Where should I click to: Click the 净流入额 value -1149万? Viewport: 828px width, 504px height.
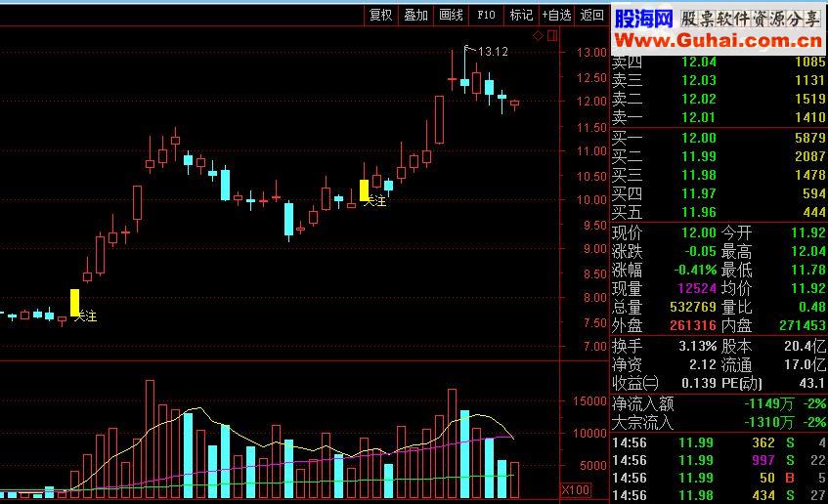tap(769, 404)
